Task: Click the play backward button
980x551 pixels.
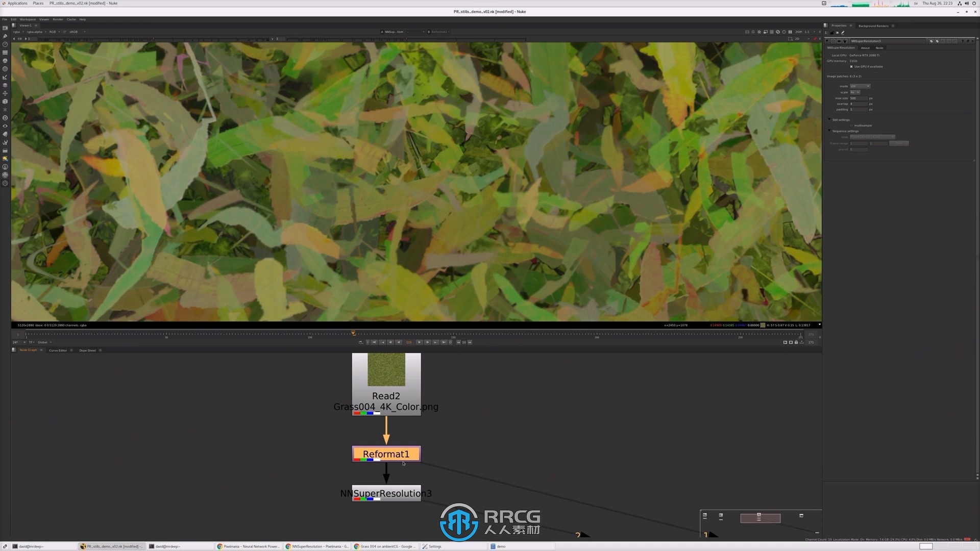Action: tap(399, 342)
